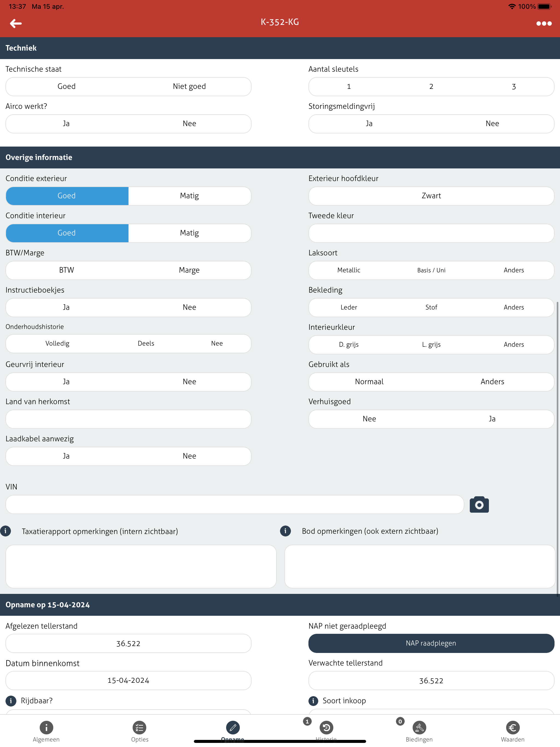This screenshot has width=560, height=747.
Task: Show info for Taxatierapport opmerkingen
Action: 5,531
